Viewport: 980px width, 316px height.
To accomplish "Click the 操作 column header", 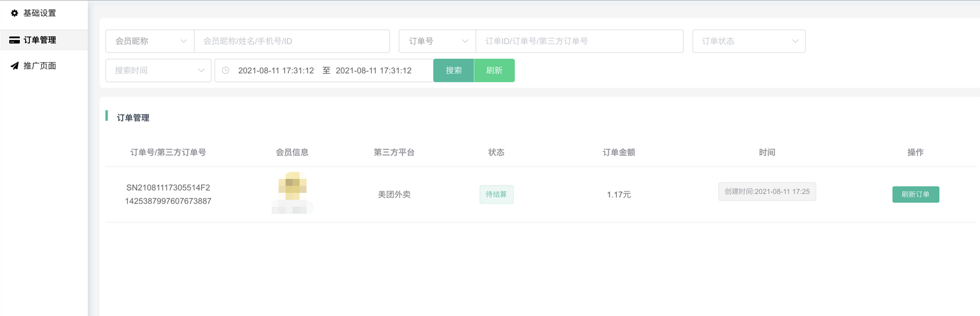I will [915, 152].
